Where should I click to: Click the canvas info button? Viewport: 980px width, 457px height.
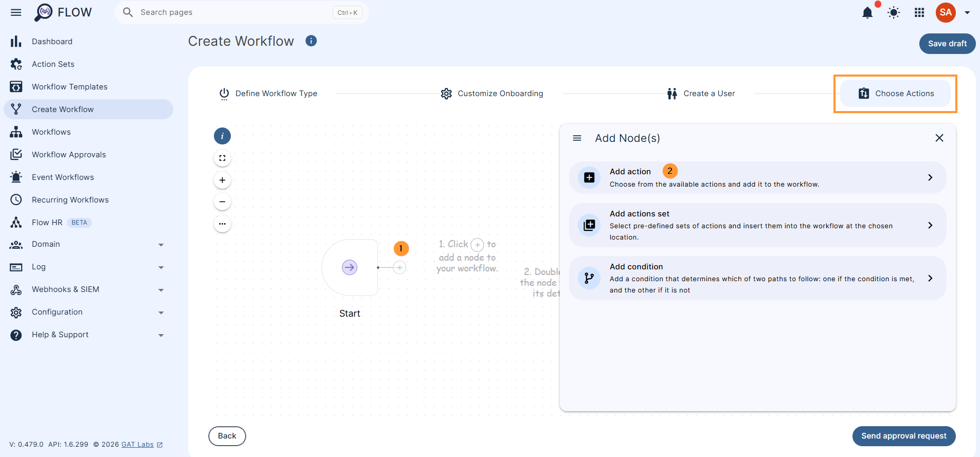222,136
